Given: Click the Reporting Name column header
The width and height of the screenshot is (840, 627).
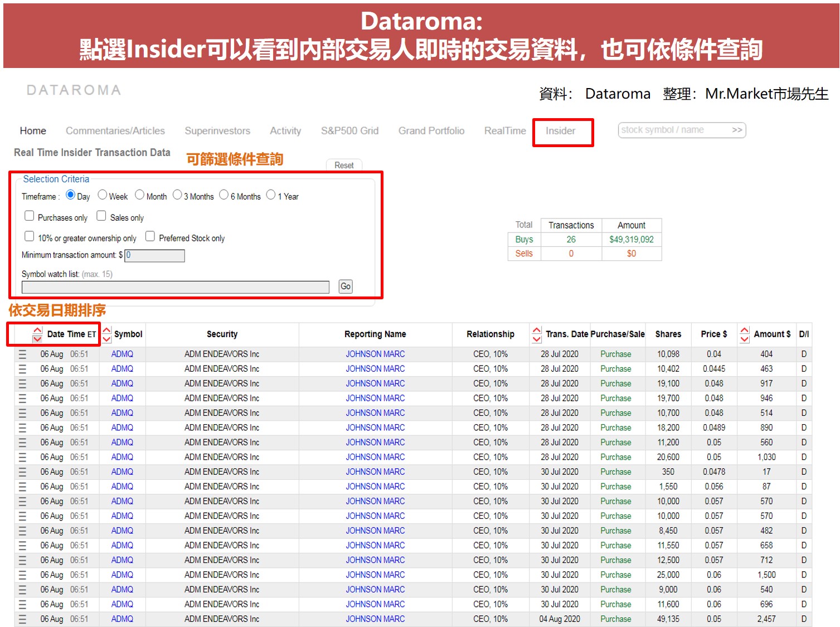Looking at the screenshot, I should (x=375, y=334).
